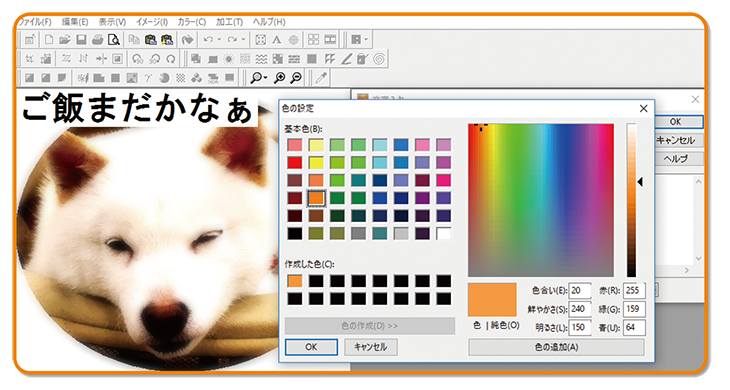
Task: Open the カラー(C) menu
Action: pos(191,22)
